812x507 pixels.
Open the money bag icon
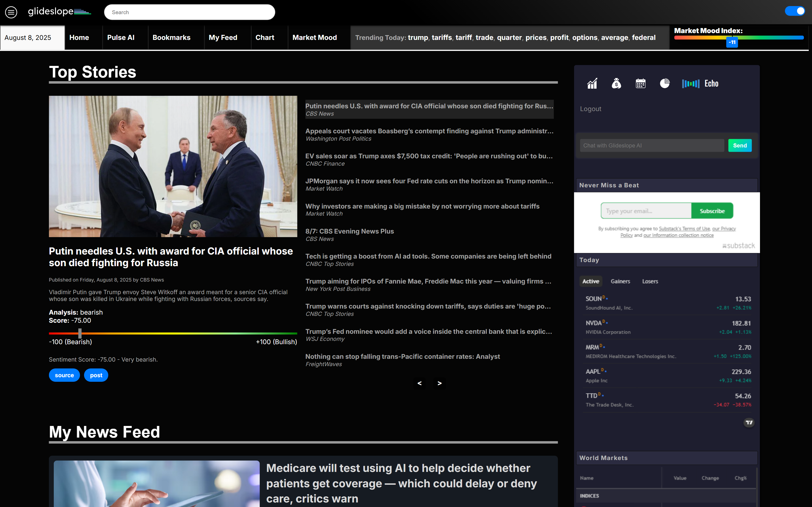[616, 84]
